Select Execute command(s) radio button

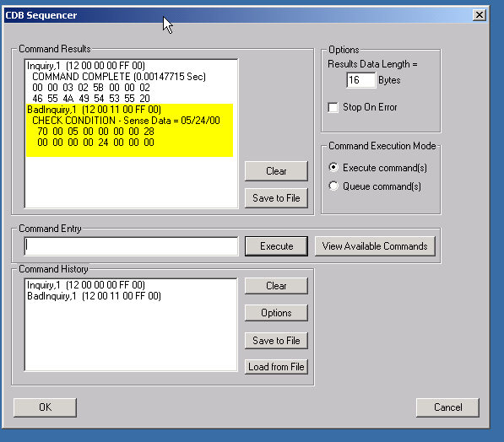click(333, 167)
